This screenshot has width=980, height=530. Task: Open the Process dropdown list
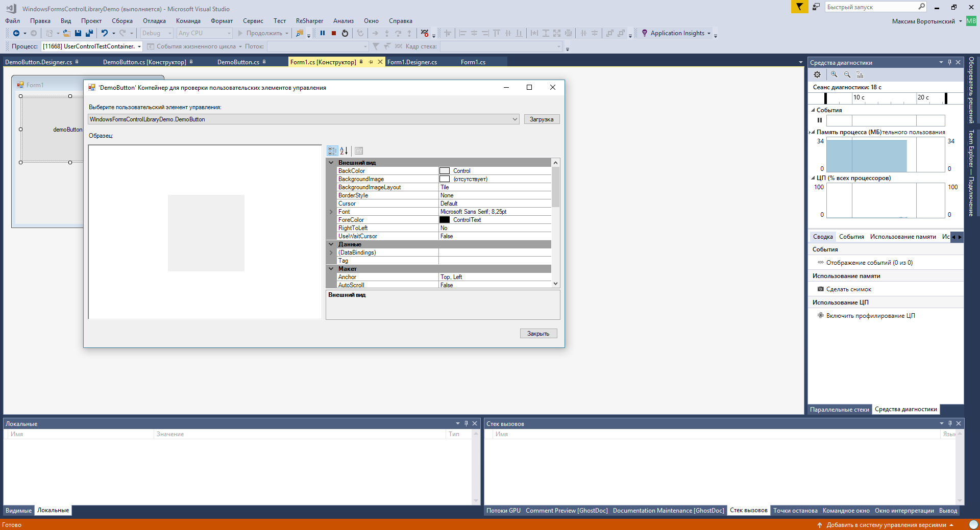coord(139,46)
